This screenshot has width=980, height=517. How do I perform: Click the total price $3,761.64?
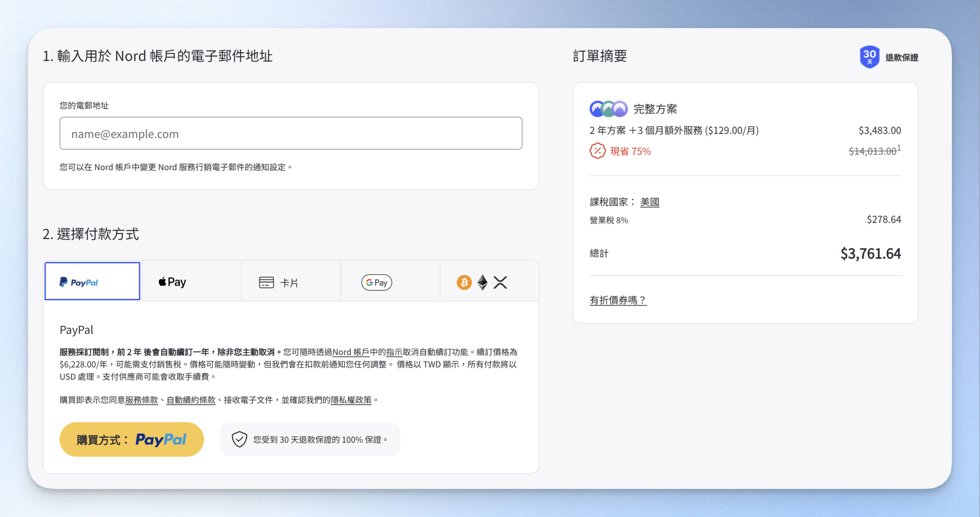coord(871,254)
